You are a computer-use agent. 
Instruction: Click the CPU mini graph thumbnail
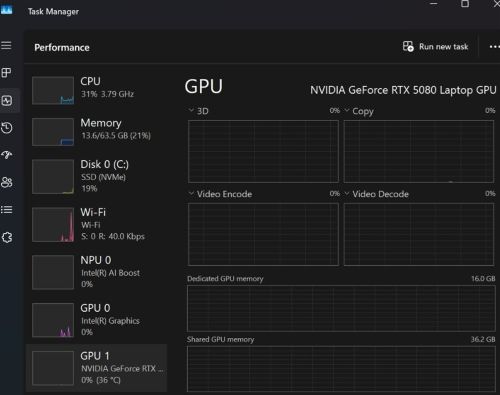[53, 90]
